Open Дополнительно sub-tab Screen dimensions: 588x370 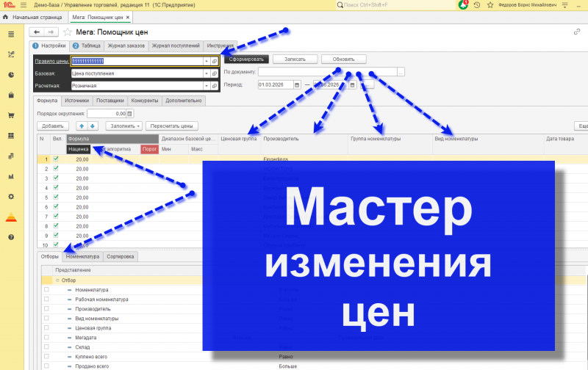183,101
